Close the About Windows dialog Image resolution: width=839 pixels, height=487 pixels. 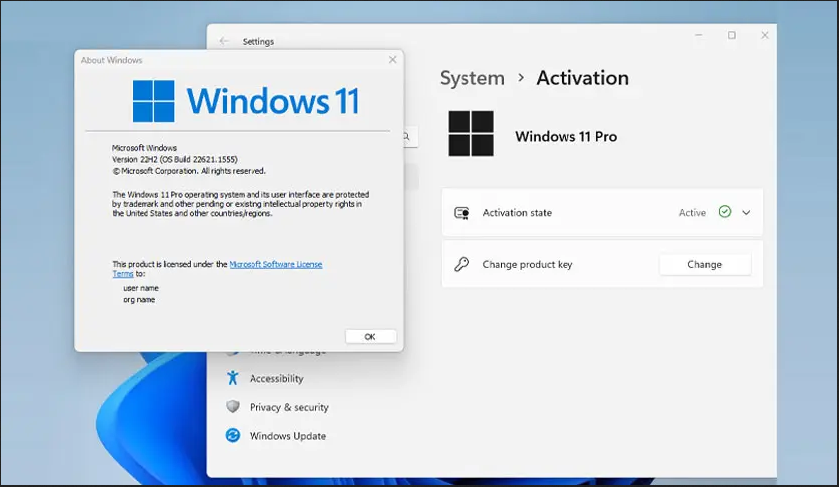(392, 60)
